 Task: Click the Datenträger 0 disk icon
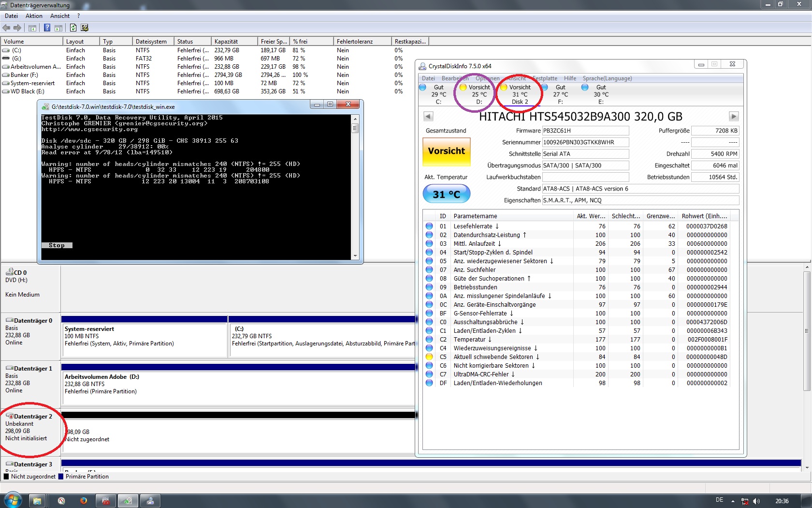[9, 320]
